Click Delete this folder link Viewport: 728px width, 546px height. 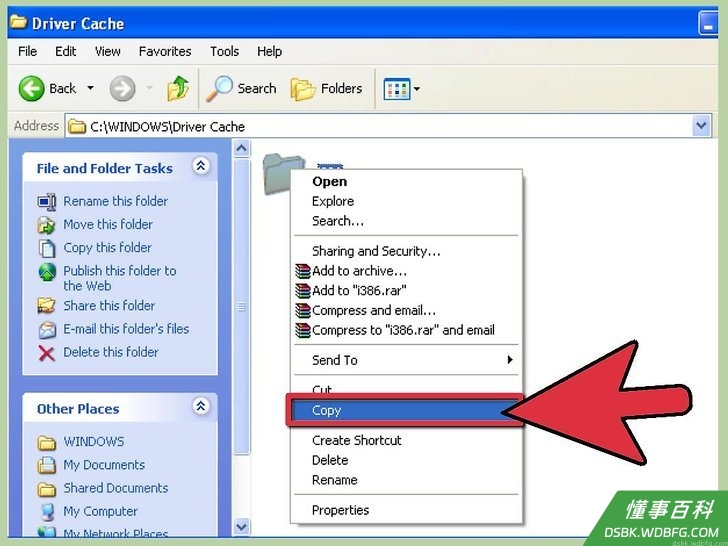click(111, 352)
